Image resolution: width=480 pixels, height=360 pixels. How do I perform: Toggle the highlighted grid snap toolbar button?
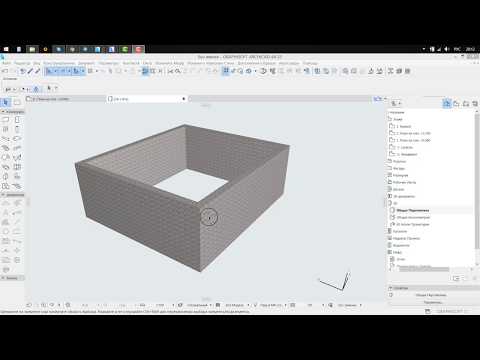tap(226, 71)
